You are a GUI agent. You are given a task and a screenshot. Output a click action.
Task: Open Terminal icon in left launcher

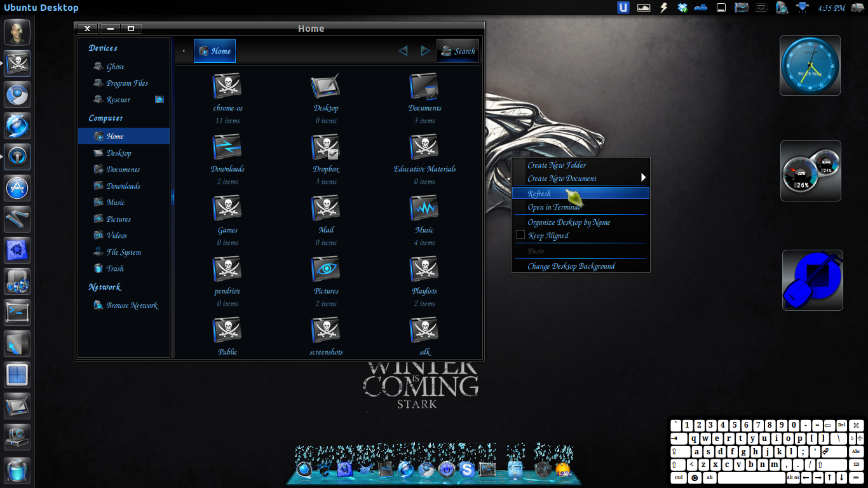pos(17,312)
